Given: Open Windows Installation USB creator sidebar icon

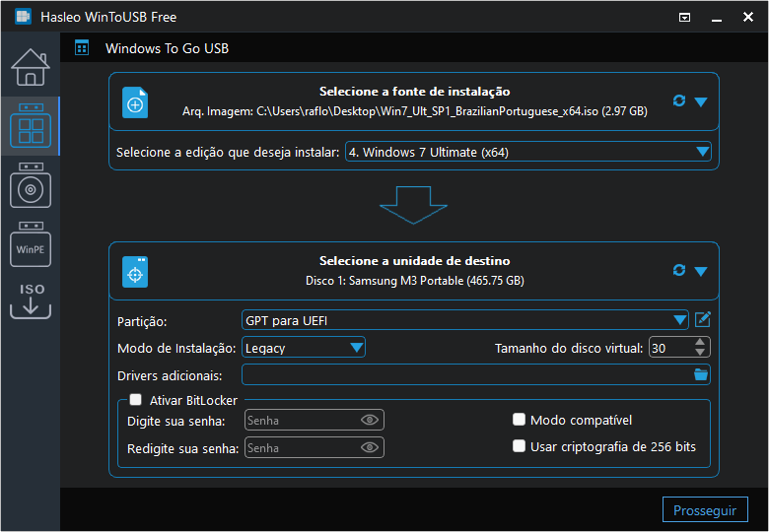Looking at the screenshot, I should 31,185.
